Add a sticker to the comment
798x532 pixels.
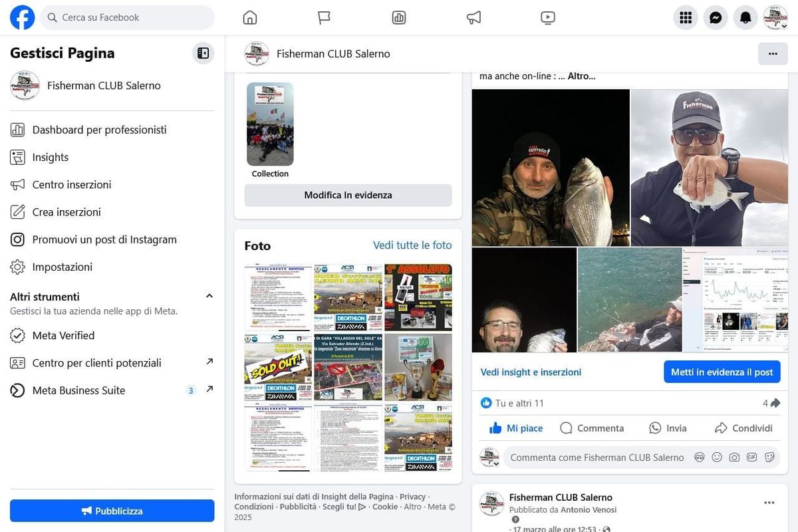(769, 457)
